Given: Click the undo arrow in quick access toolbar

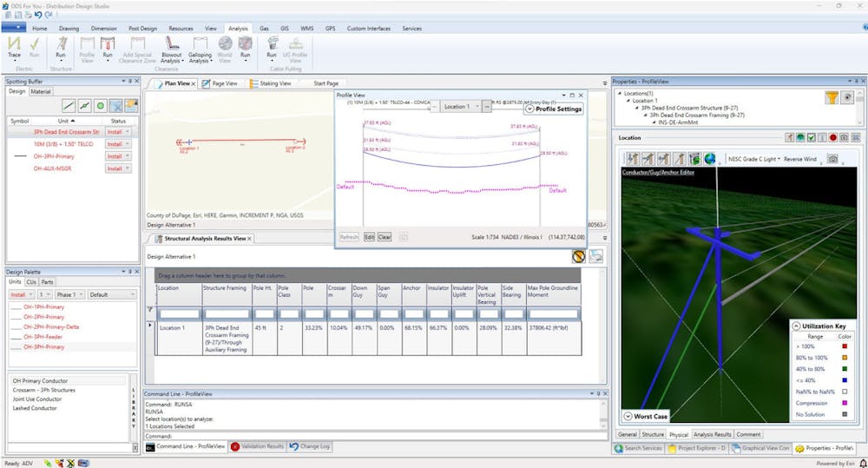Looking at the screenshot, I should coord(36,15).
